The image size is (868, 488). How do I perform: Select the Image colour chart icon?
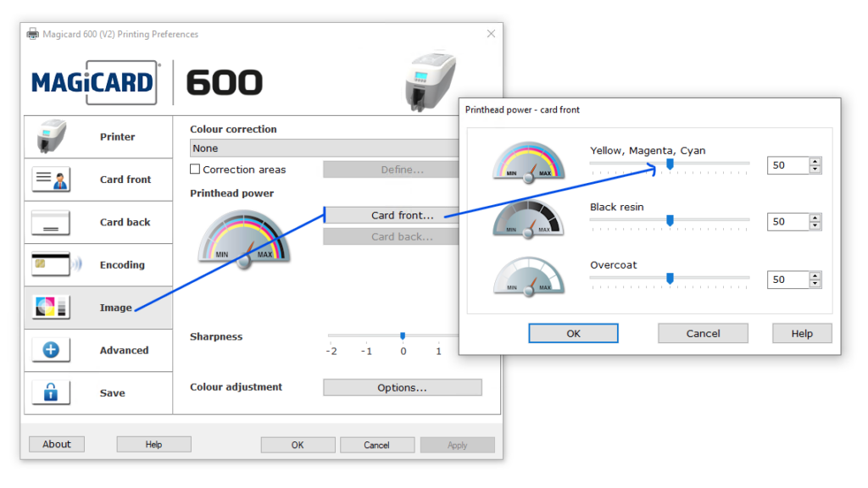pyautogui.click(x=52, y=307)
